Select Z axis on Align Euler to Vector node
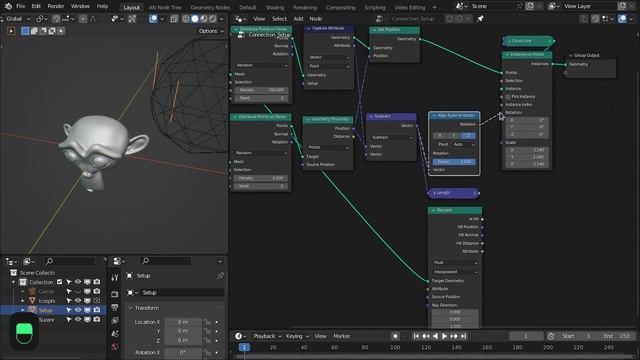Screen dimensions: 640x360 tap(468, 135)
